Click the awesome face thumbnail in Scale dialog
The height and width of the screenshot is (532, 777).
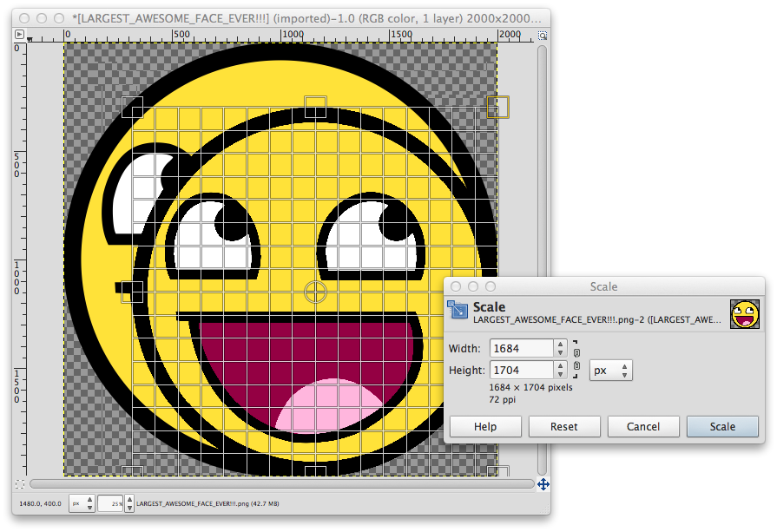pos(744,314)
